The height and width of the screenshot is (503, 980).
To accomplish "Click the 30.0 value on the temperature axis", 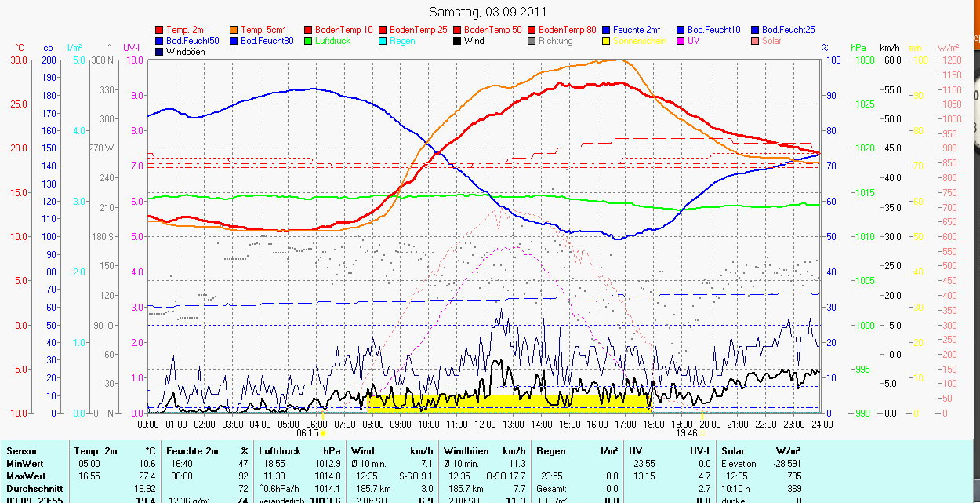I will click(x=20, y=60).
